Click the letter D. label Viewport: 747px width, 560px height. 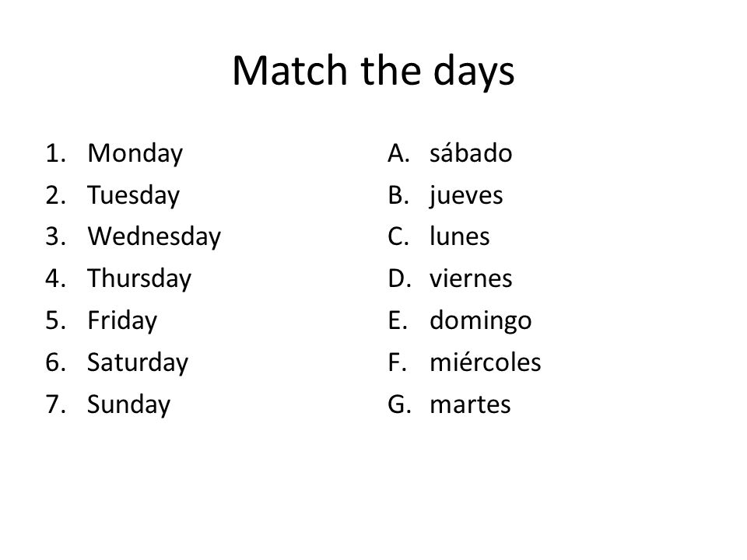point(399,279)
